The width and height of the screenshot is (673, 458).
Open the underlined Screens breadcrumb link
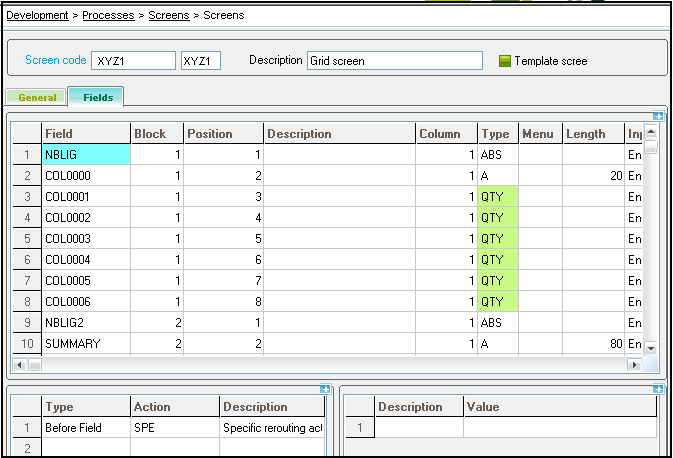pyautogui.click(x=169, y=15)
